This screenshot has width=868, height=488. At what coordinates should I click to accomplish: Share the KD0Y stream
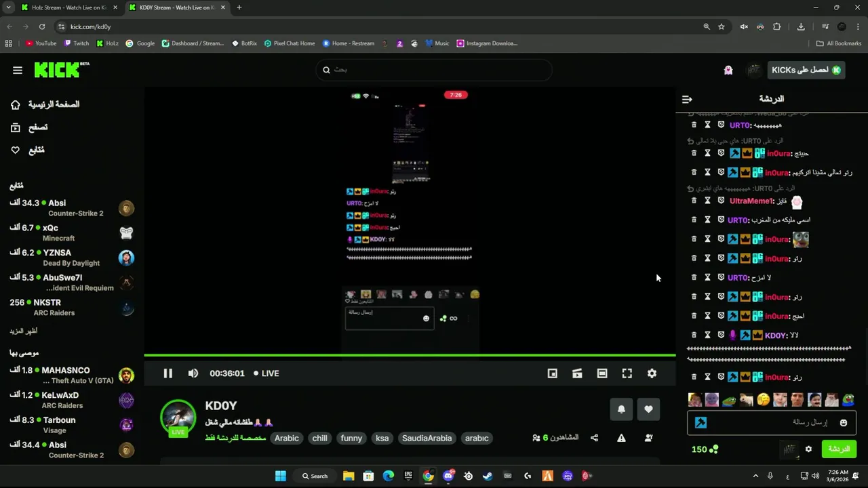point(595,438)
